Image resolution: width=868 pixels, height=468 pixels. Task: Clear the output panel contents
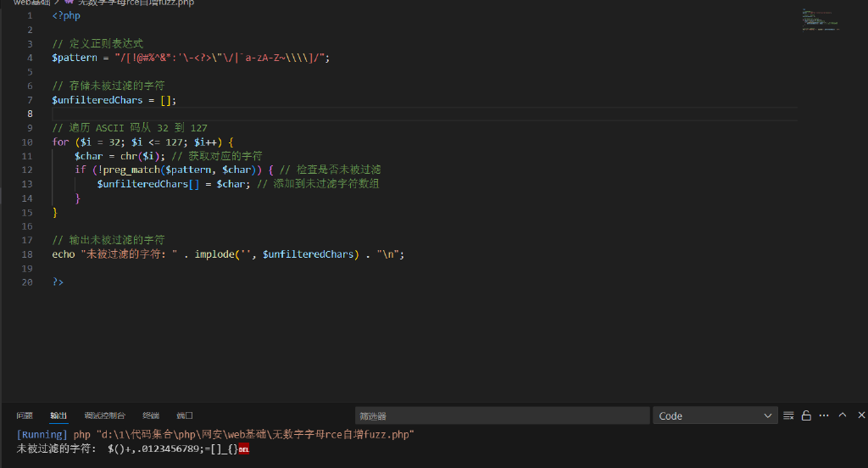coord(788,415)
